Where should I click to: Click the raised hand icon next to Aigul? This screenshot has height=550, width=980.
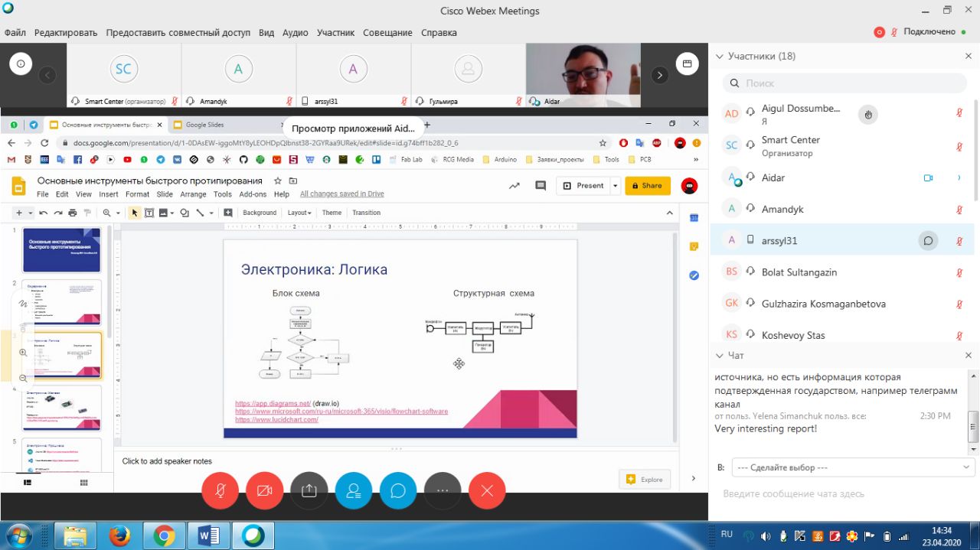click(x=867, y=115)
